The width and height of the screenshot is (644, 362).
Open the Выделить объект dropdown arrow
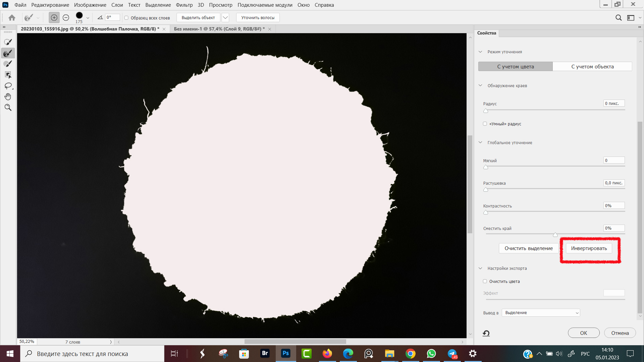[225, 18]
